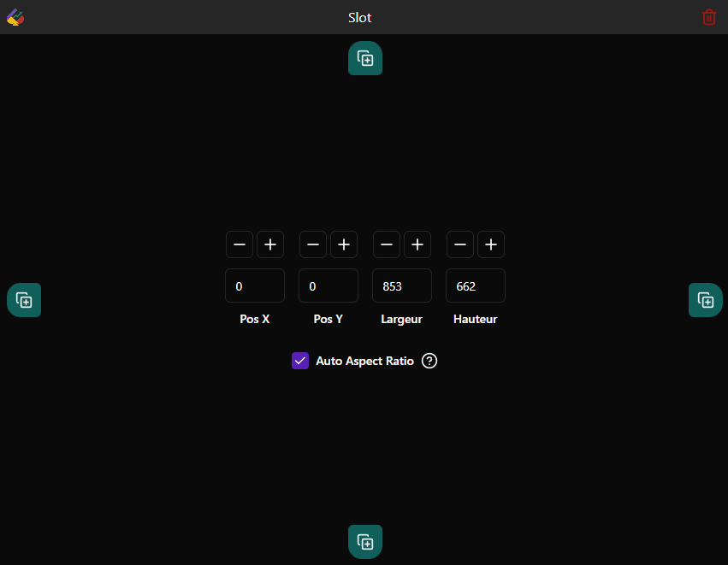Delete the slot with the red trash icon
The height and width of the screenshot is (565, 728).
click(708, 17)
